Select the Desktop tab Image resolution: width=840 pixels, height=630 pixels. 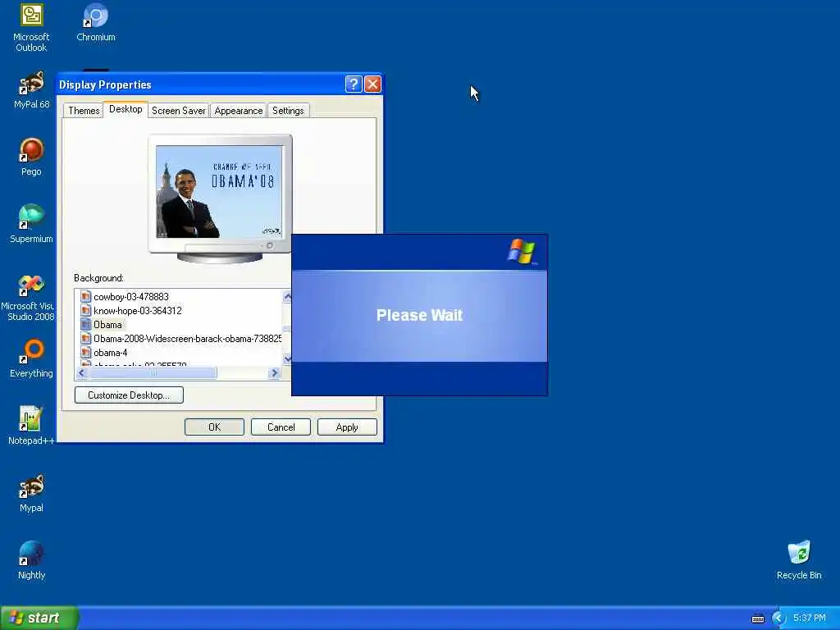click(x=126, y=109)
